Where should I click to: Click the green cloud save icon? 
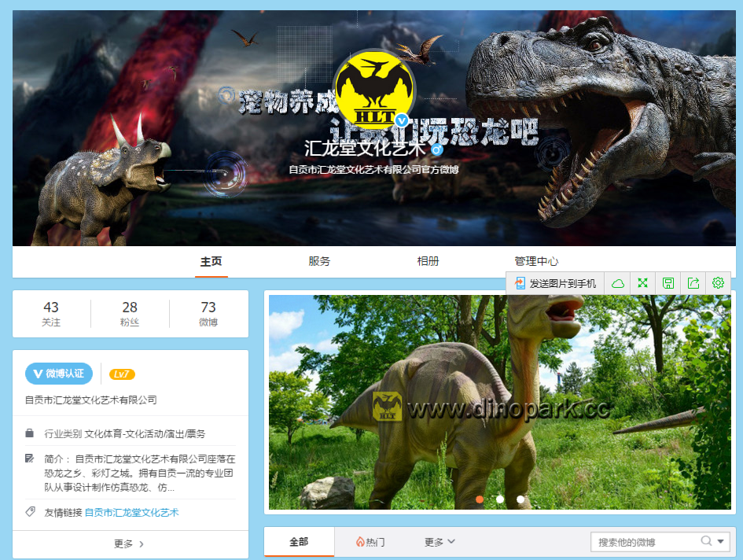(618, 283)
